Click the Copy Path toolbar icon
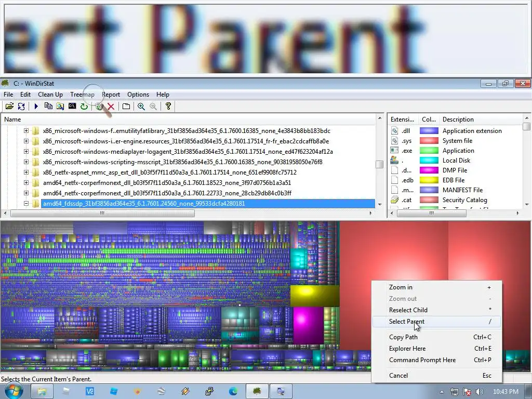532x399 pixels. [48, 106]
